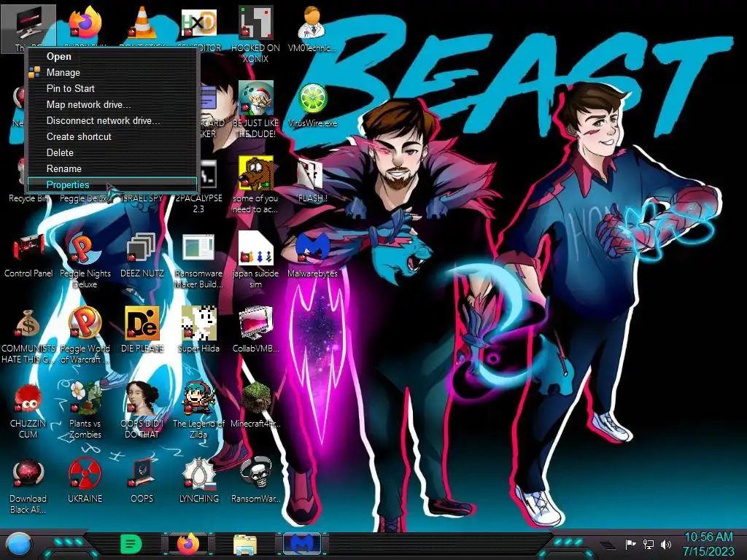Open File Explorer from the taskbar
Image resolution: width=747 pixels, height=560 pixels.
click(245, 545)
